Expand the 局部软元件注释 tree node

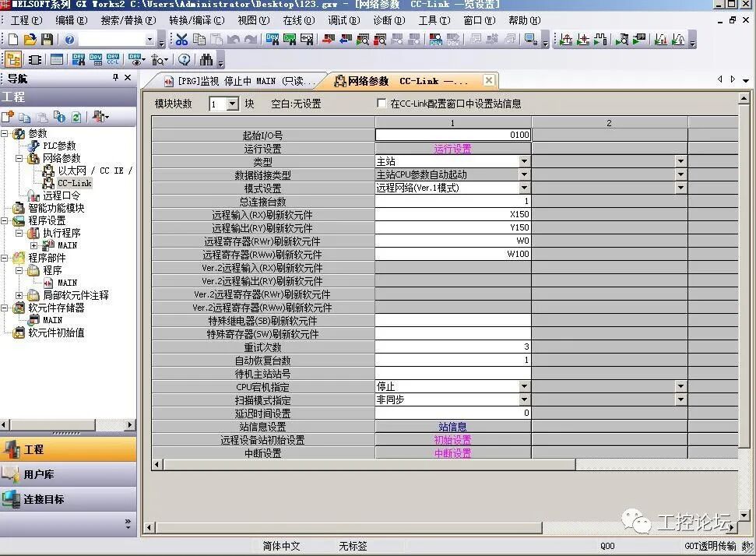tap(19, 295)
